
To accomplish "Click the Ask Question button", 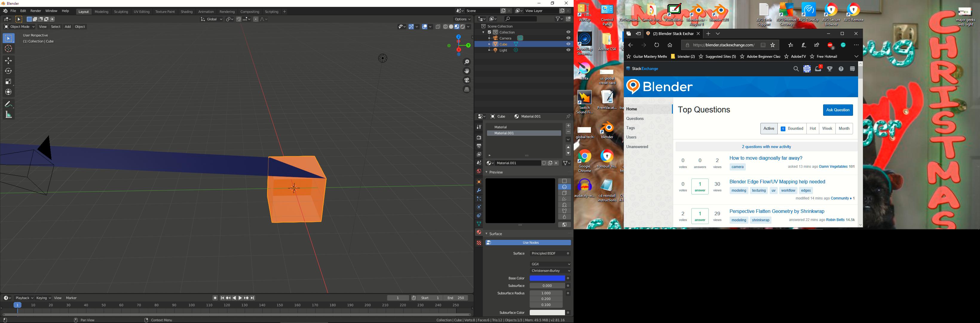I will pos(837,110).
